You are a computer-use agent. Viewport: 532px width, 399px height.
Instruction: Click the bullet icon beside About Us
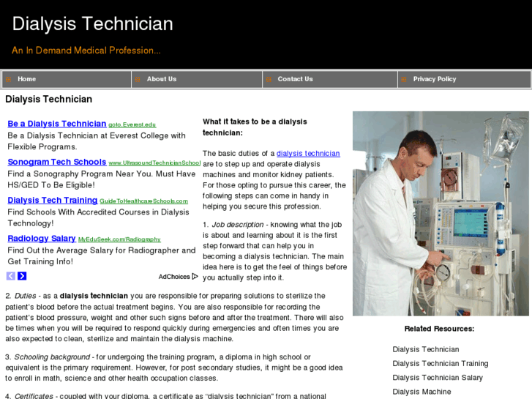[138, 80]
